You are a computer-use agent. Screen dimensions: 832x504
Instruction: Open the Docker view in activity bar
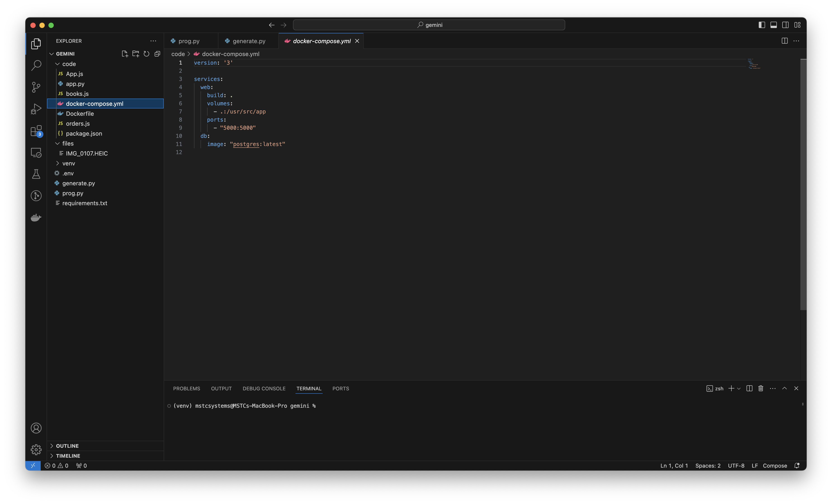36,217
